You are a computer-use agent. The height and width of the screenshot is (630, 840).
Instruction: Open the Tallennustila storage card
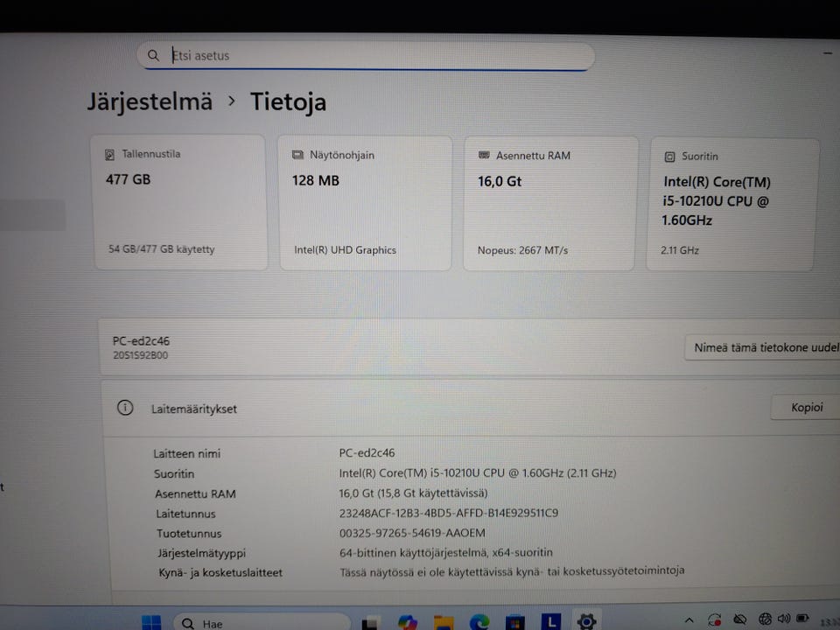pyautogui.click(x=180, y=202)
